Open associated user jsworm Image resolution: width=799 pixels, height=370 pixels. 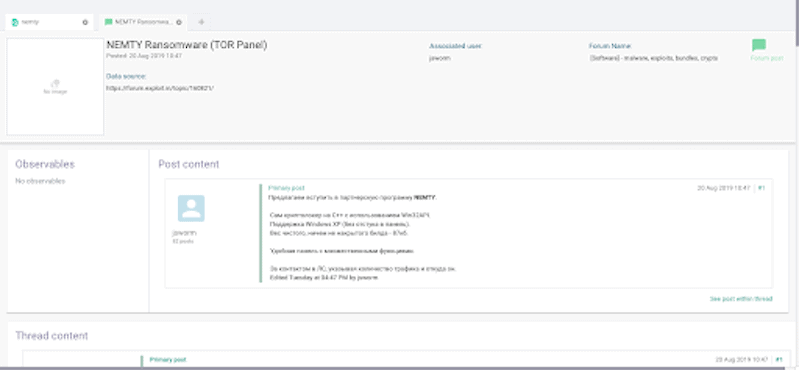tap(439, 58)
